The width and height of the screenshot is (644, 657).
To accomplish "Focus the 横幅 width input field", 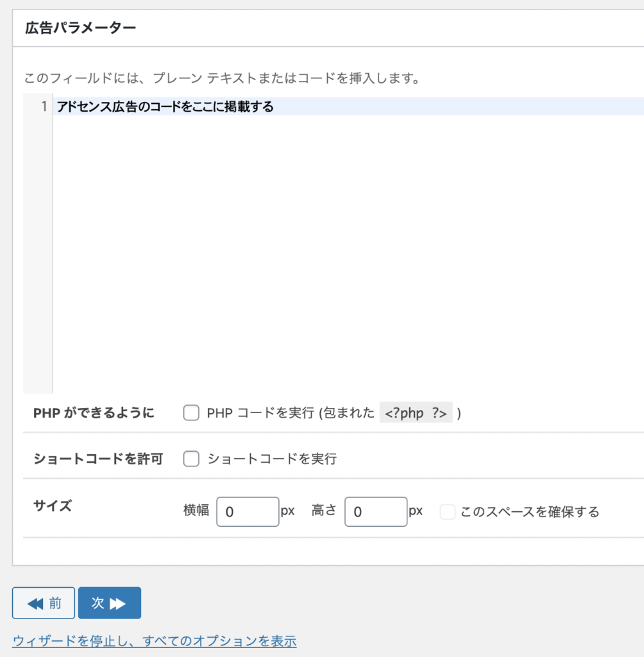I will click(248, 511).
